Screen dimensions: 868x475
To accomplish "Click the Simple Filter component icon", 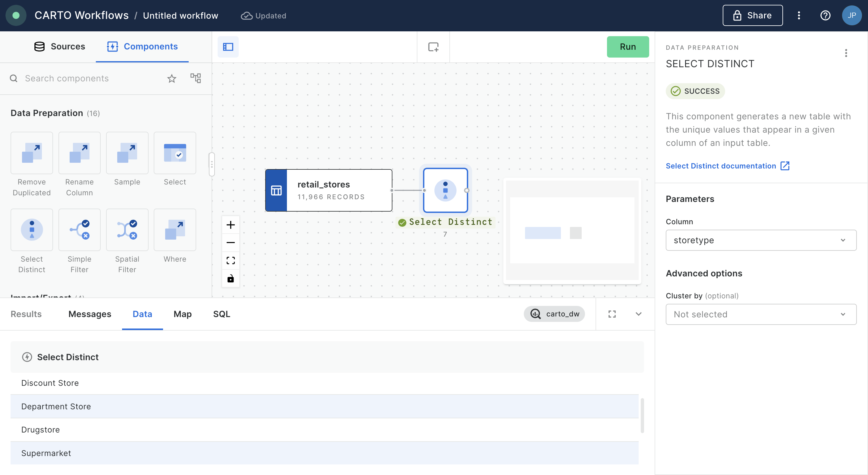I will (x=79, y=230).
